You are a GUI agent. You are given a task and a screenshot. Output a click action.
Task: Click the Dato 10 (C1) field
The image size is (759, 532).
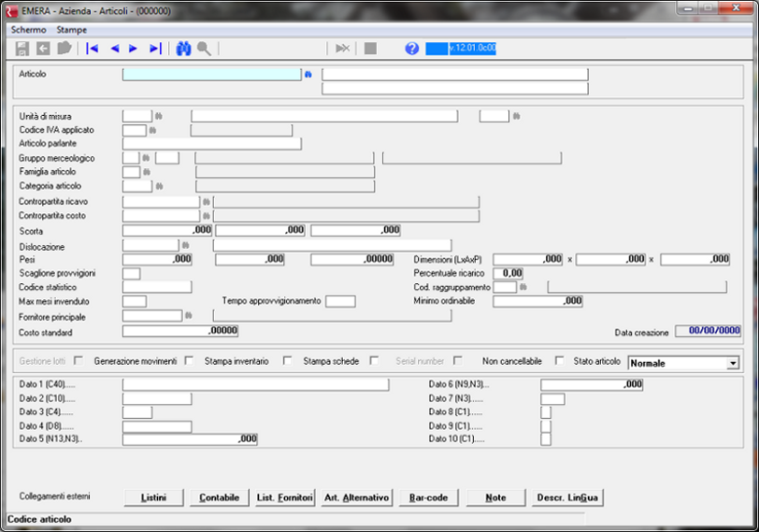tap(546, 439)
